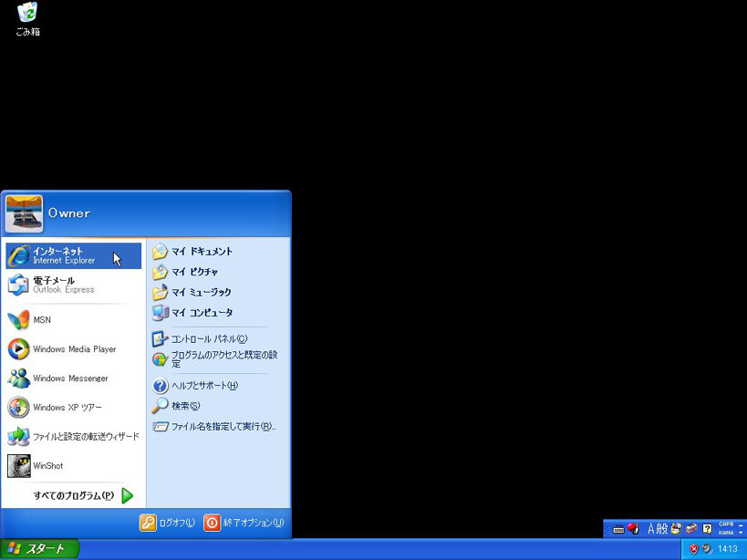Launch the Windows XP ツアー

[74, 407]
